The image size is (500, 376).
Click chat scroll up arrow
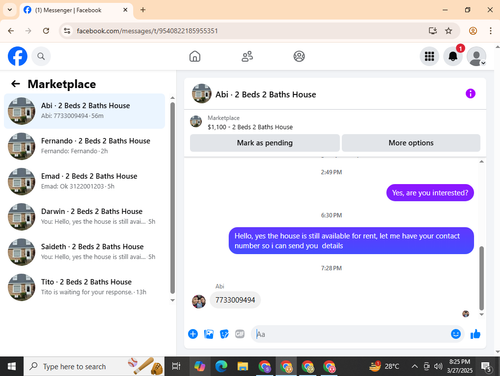click(481, 162)
